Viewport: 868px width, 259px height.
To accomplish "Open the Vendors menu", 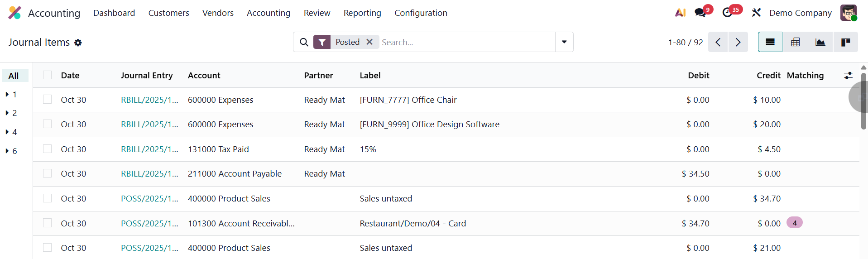I will point(218,13).
